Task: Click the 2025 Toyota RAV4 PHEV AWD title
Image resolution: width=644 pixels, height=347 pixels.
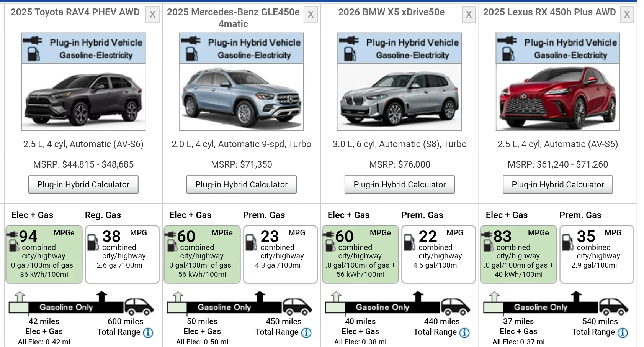Action: pos(75,12)
